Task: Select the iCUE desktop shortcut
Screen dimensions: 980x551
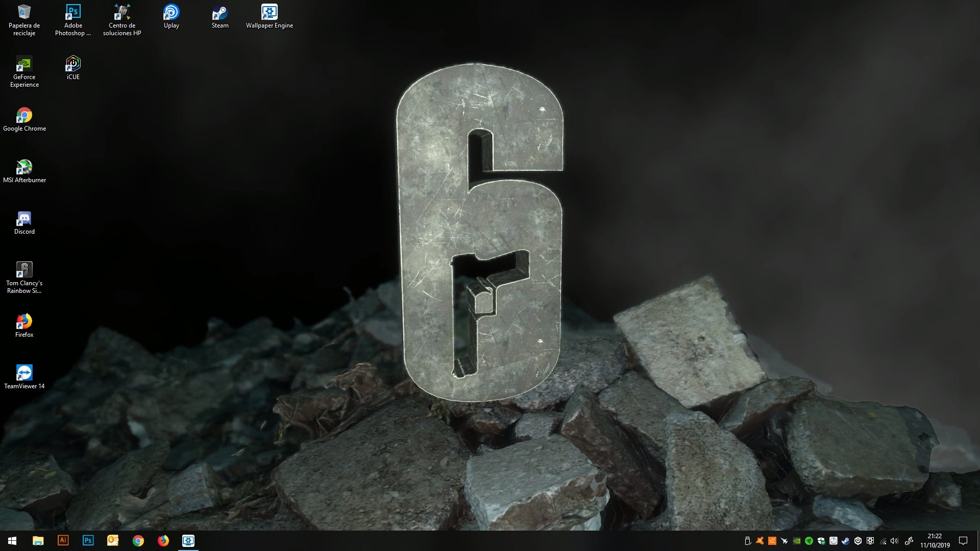Action: pos(73,68)
